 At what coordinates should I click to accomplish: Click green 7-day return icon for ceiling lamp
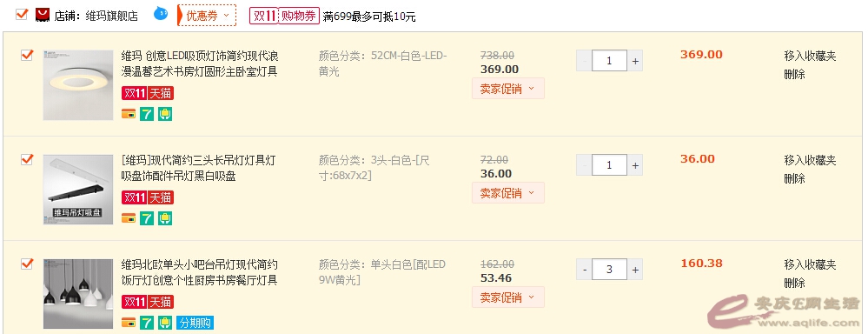click(x=147, y=114)
